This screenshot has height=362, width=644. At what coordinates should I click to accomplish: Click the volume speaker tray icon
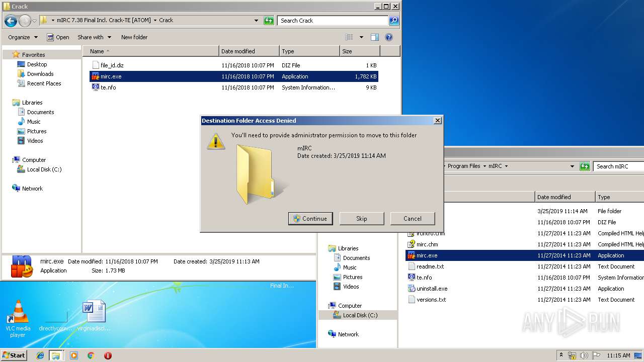pyautogui.click(x=584, y=355)
